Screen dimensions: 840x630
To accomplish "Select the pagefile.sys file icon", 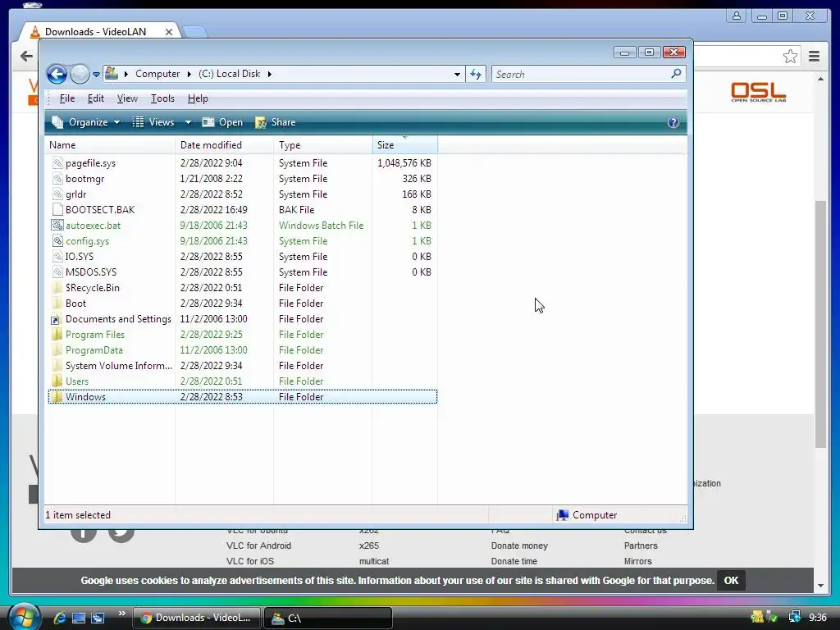I will pos(57,163).
